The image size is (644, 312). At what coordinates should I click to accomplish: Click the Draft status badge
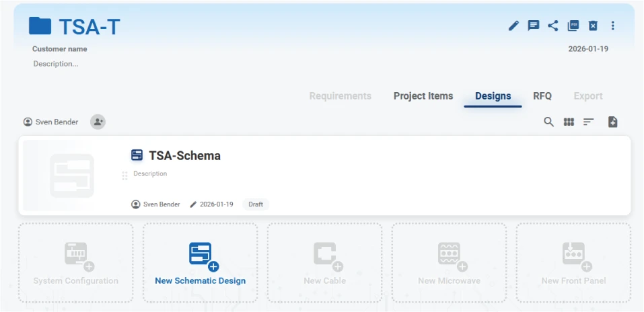click(256, 204)
